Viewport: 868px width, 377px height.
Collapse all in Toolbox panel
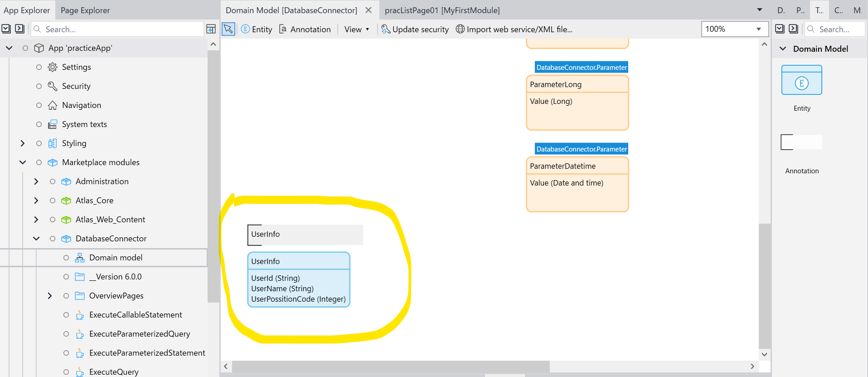[x=793, y=29]
